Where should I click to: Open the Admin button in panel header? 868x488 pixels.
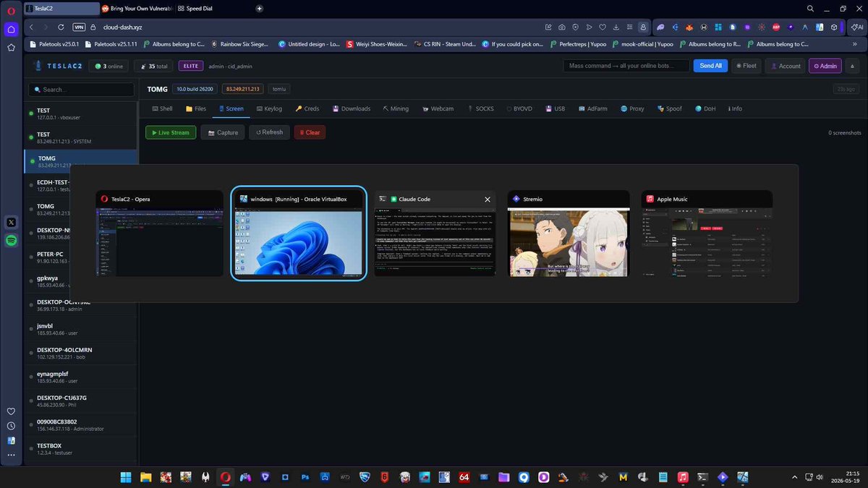click(825, 66)
